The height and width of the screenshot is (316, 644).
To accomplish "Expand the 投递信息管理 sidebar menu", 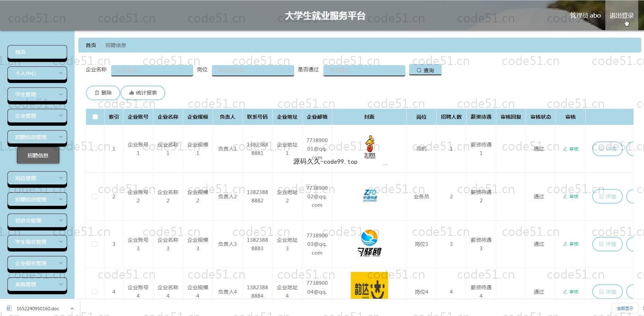I will [37, 199].
